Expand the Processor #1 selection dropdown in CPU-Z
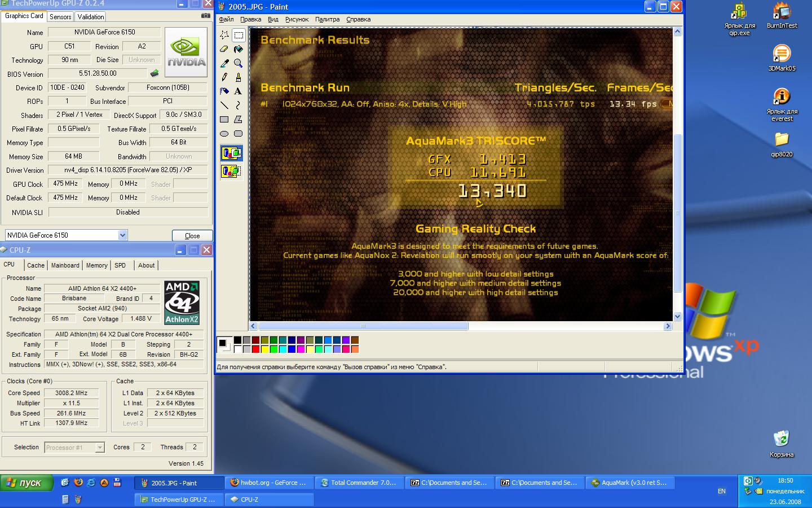 pyautogui.click(x=100, y=448)
